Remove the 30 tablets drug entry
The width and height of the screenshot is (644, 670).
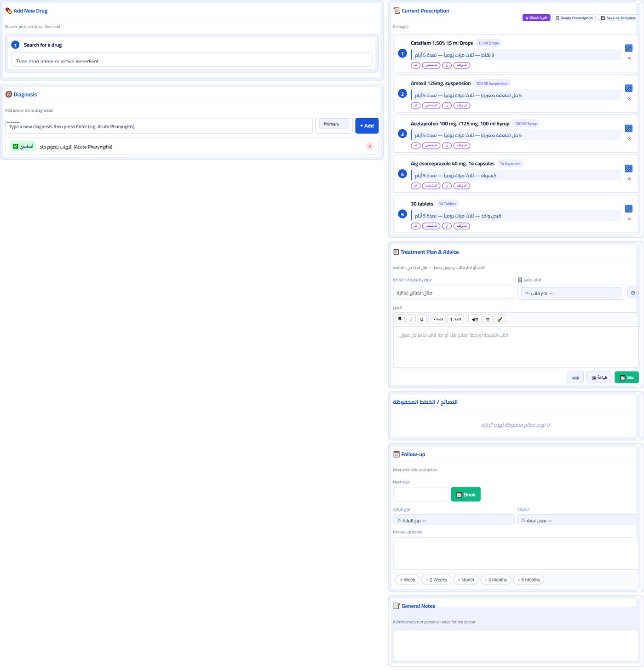(x=629, y=219)
